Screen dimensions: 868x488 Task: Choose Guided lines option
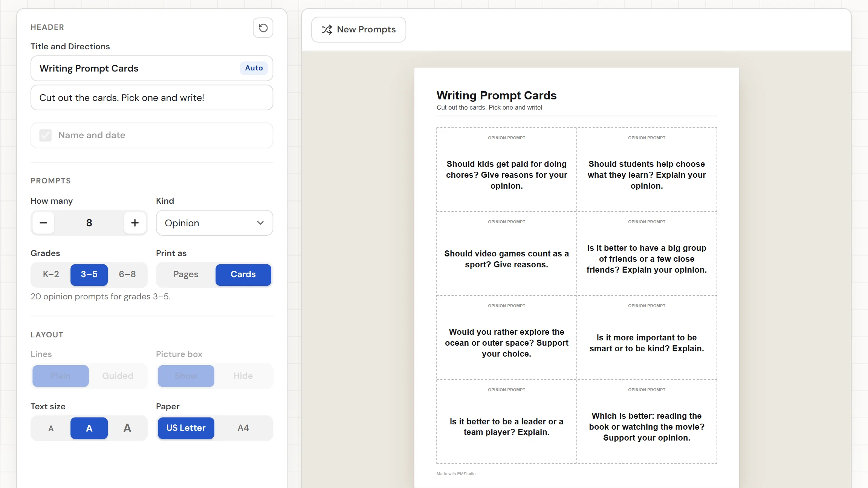coord(118,376)
